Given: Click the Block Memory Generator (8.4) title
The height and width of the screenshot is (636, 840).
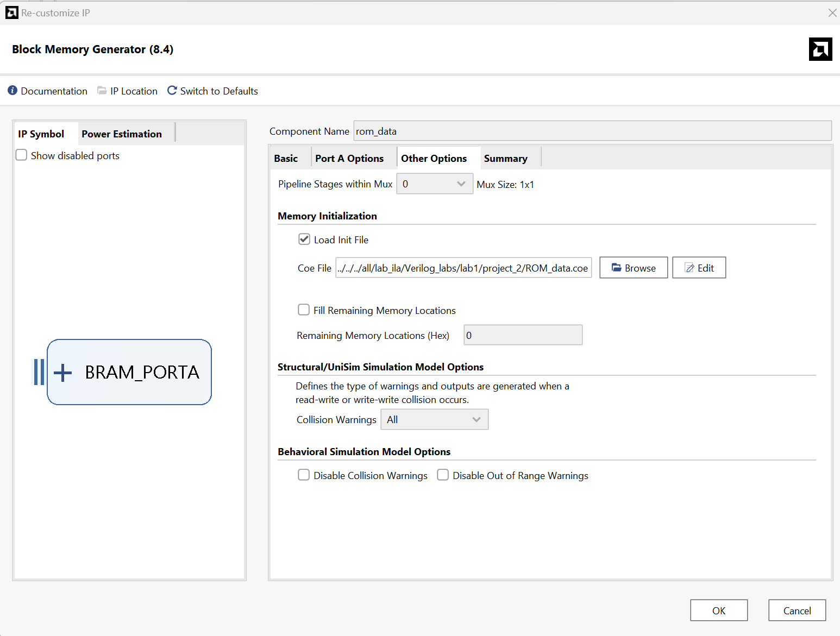Looking at the screenshot, I should pyautogui.click(x=93, y=49).
